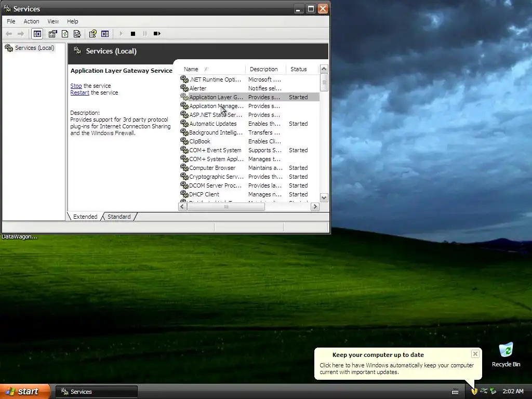532x399 pixels.
Task: Click the Stop Service square icon
Action: click(x=133, y=34)
